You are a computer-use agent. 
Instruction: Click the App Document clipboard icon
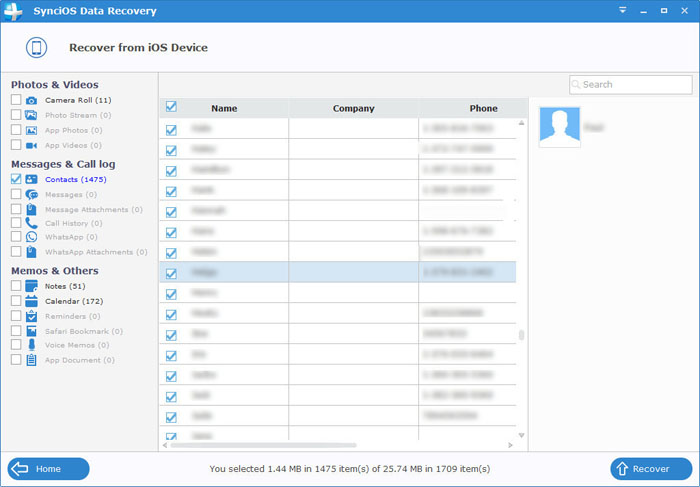click(x=31, y=360)
